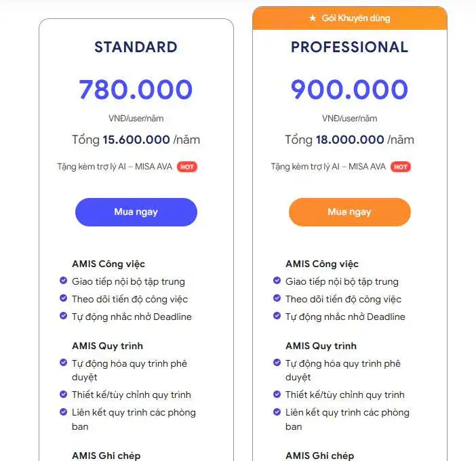476x461 pixels.
Task: Click checkmark beside Professional Theo dõi tiến độ
Action: tap(277, 298)
